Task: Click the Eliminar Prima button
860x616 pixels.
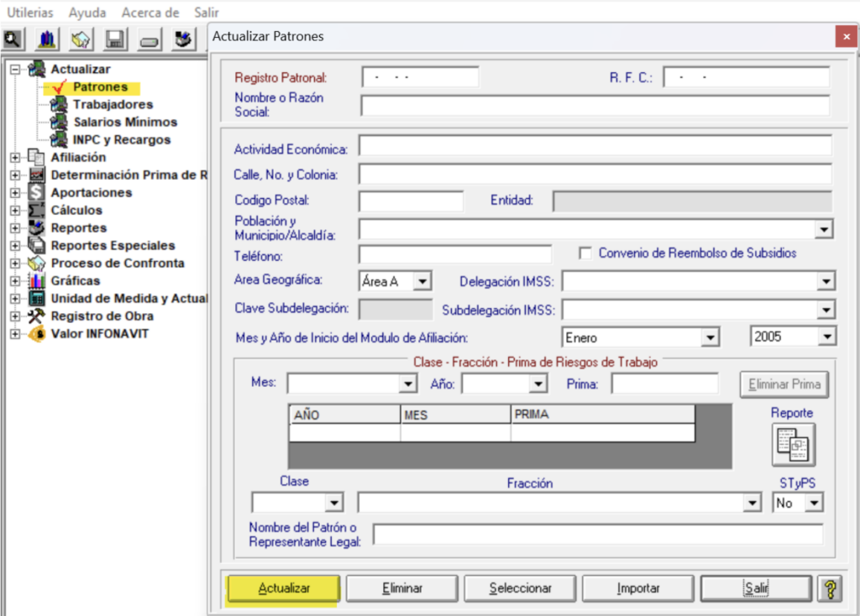Action: pyautogui.click(x=784, y=384)
